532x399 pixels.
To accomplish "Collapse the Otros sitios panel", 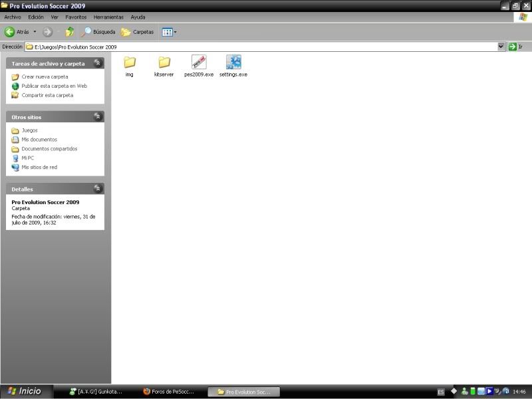I will tap(98, 117).
